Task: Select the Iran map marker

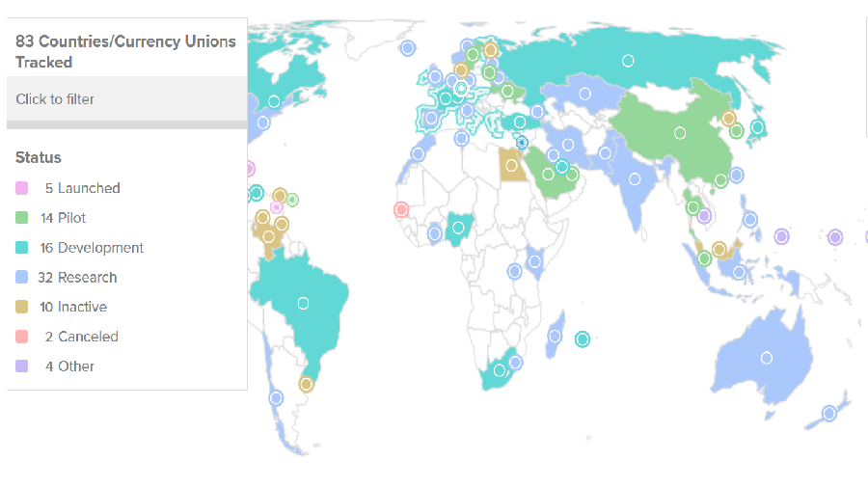Action: 568,145
